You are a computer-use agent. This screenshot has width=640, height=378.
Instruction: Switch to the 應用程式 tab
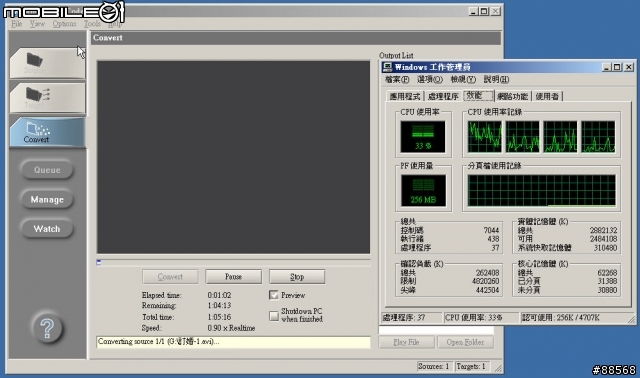[405, 96]
